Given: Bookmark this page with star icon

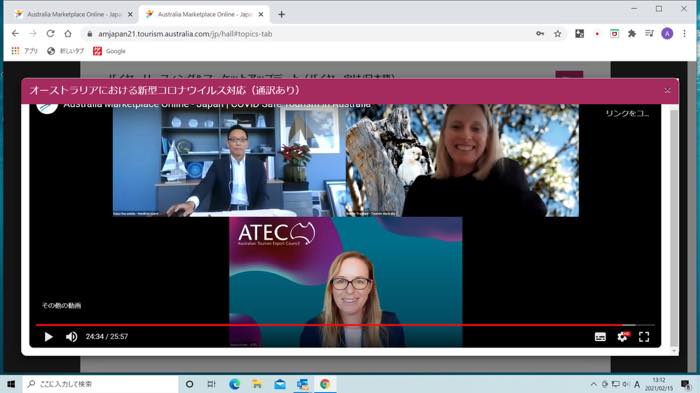Looking at the screenshot, I should click(558, 33).
